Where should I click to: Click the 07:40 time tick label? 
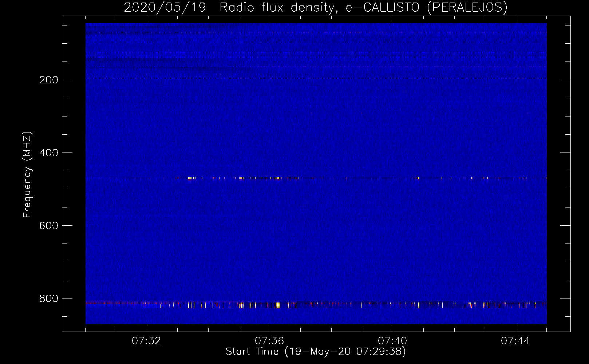392,341
